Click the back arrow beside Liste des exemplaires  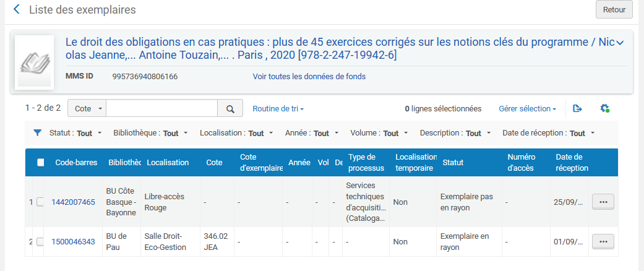point(17,9)
